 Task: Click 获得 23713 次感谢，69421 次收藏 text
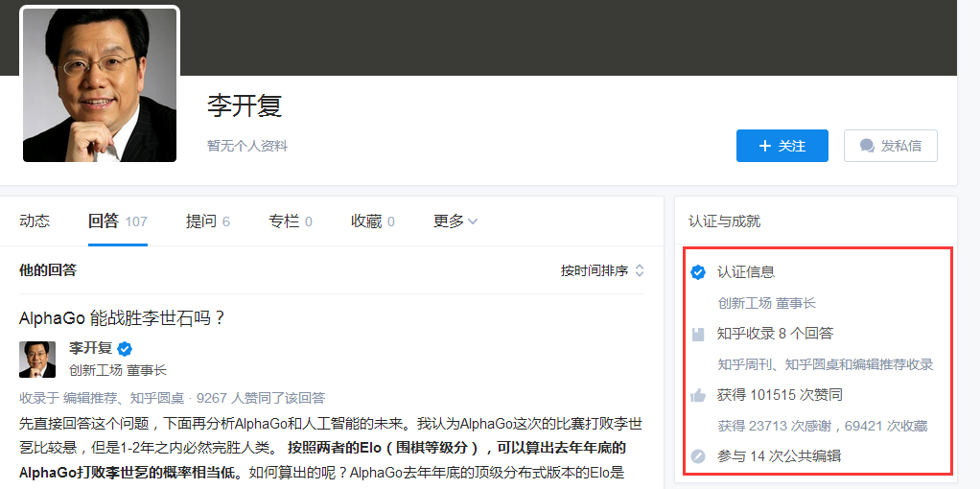tap(822, 427)
